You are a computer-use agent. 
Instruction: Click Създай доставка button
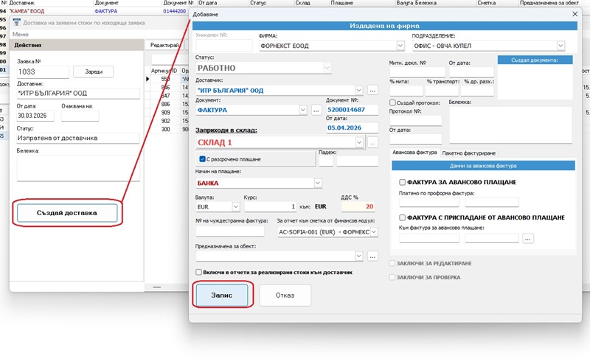67,213
